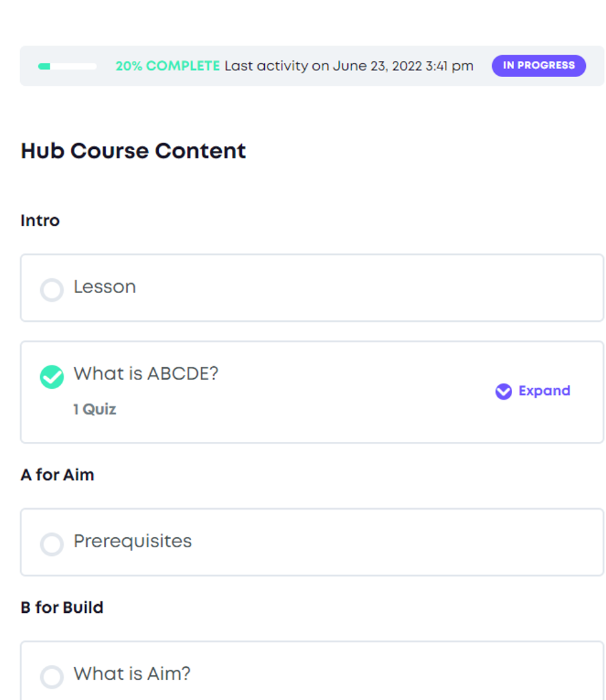The height and width of the screenshot is (700, 606).
Task: Click the green checkmark beside What is ABCDE?
Action: pyautogui.click(x=52, y=377)
